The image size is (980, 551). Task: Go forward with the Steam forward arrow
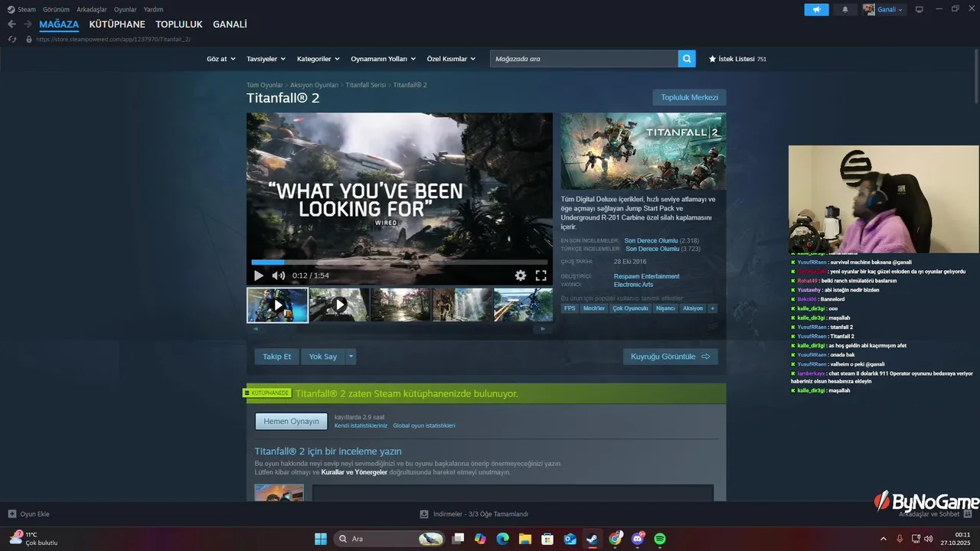[x=28, y=24]
